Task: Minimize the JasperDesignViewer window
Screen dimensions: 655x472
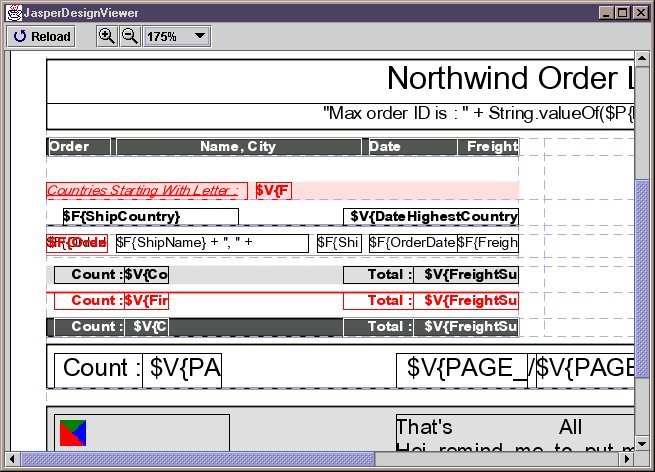Action: tap(606, 13)
